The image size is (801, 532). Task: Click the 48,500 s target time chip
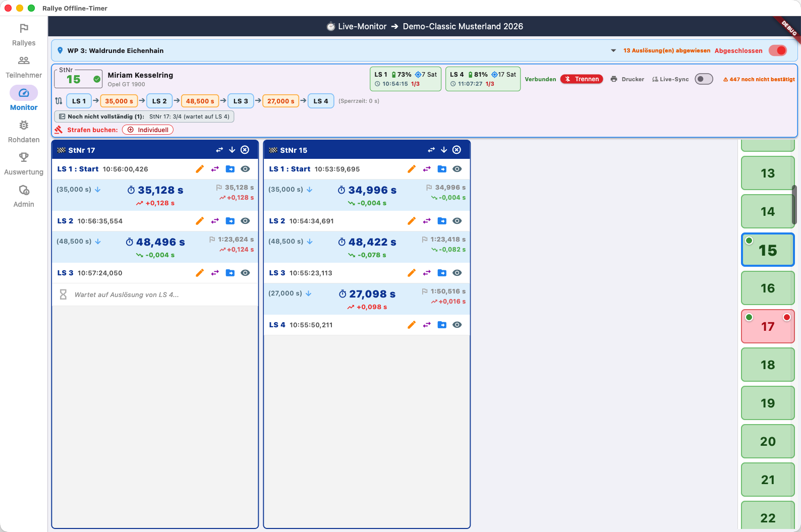tap(200, 101)
